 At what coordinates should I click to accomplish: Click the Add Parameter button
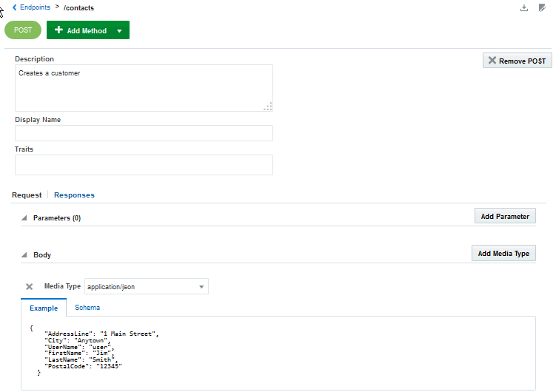[505, 216]
